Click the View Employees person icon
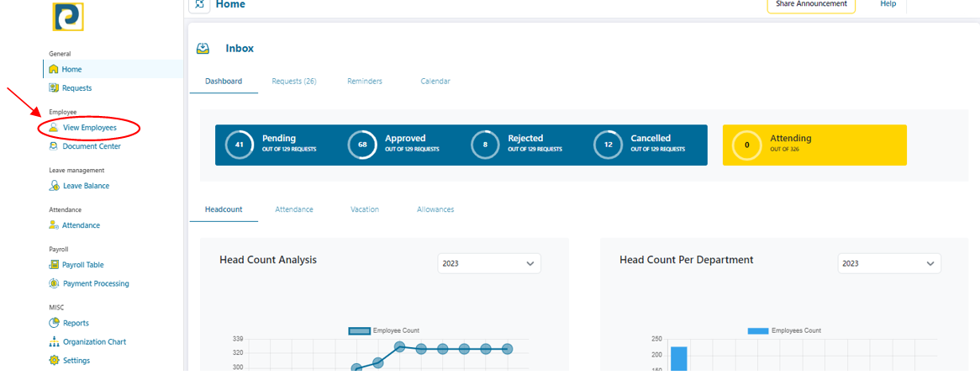This screenshot has height=375, width=980. coord(54,128)
